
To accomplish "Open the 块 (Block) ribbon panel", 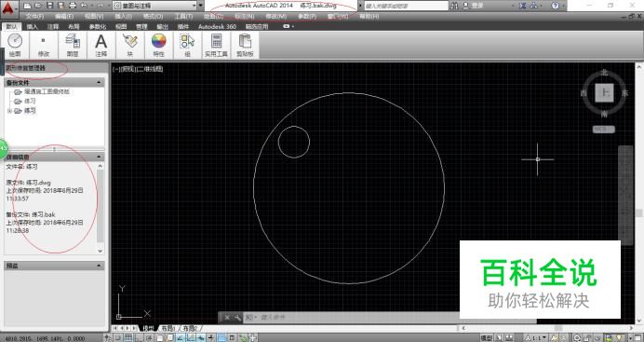I will (x=129, y=45).
